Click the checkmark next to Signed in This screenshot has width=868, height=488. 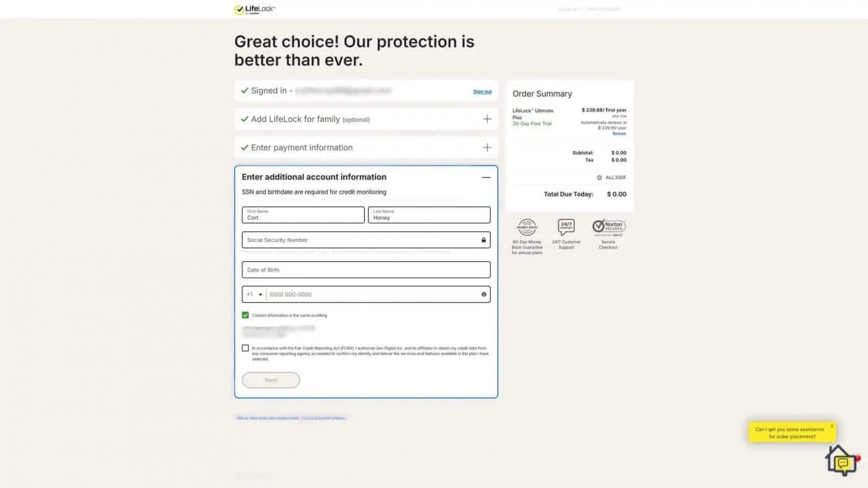tap(244, 91)
